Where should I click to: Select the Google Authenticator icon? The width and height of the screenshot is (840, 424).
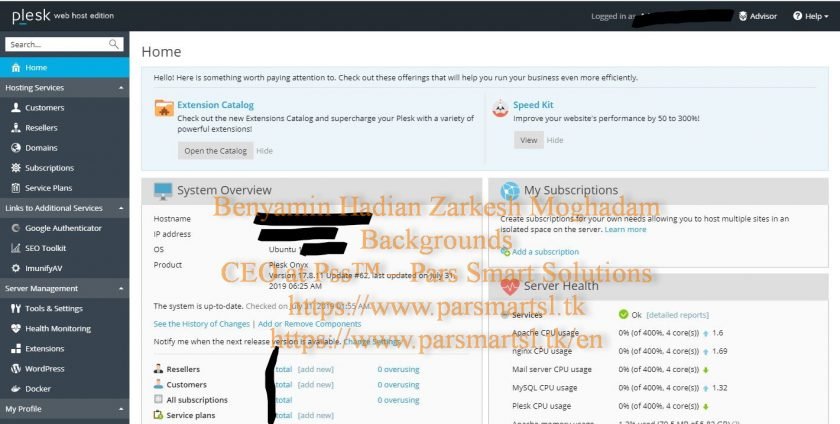15,228
